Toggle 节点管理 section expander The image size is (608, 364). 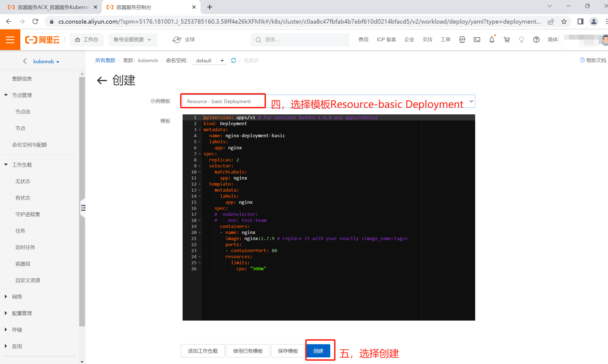tap(6, 95)
